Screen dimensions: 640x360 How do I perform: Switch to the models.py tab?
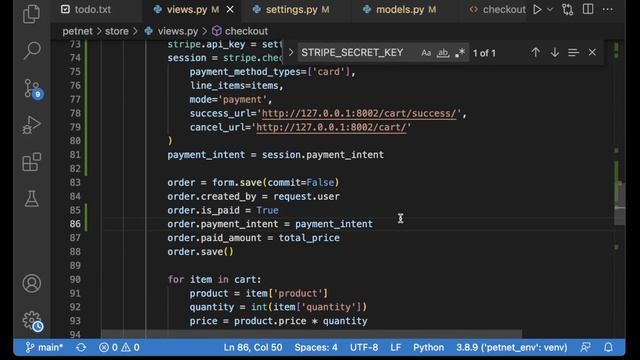[399, 9]
